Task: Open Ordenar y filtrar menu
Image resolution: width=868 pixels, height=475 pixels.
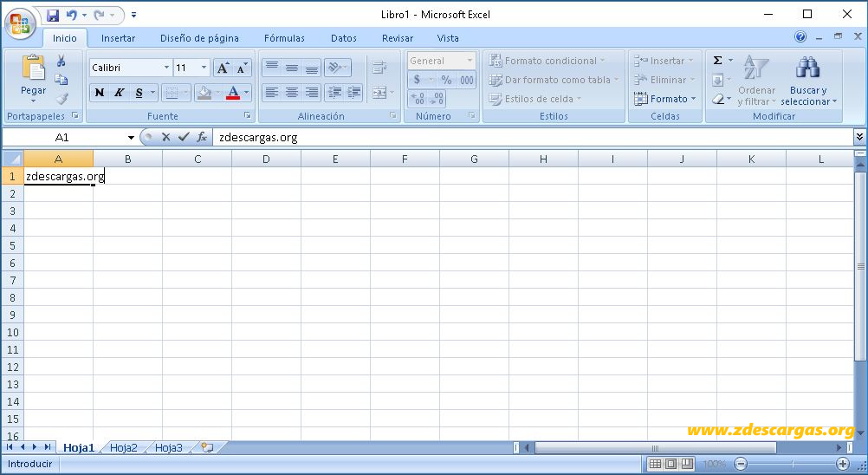Action: click(756, 81)
